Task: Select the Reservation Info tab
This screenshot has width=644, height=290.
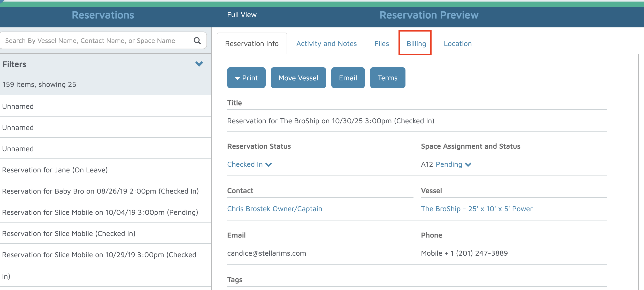Action: point(252,43)
